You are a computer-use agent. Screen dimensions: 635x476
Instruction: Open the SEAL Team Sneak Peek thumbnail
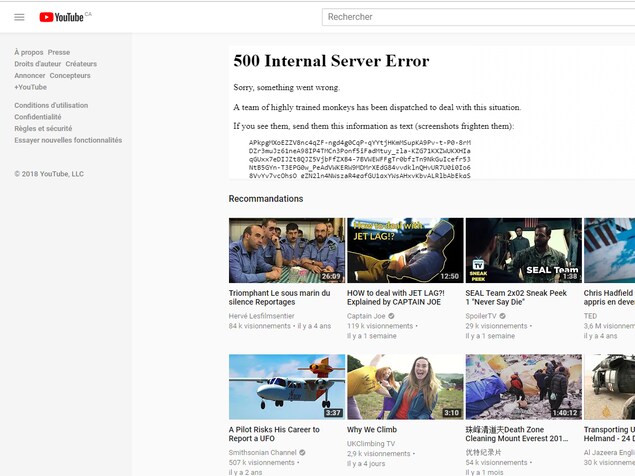523,250
